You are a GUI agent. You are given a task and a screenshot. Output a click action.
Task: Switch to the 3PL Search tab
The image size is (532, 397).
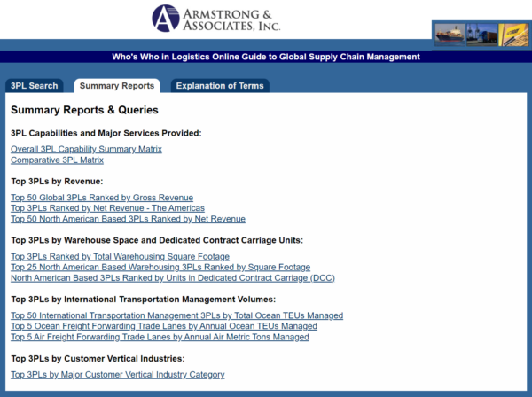[x=34, y=86]
